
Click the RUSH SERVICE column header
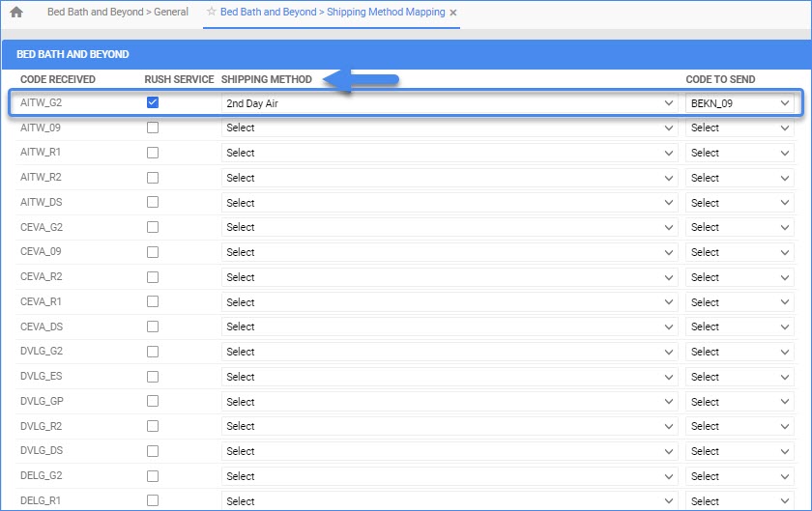[x=179, y=79]
